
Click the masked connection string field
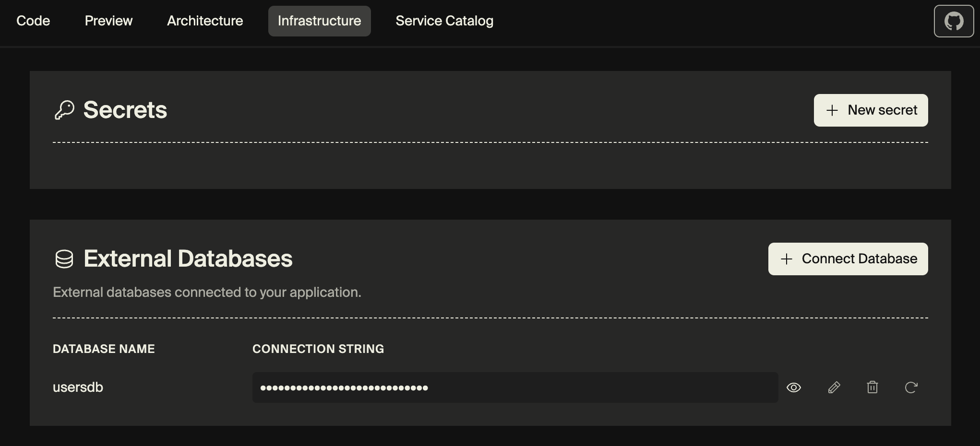tap(515, 387)
